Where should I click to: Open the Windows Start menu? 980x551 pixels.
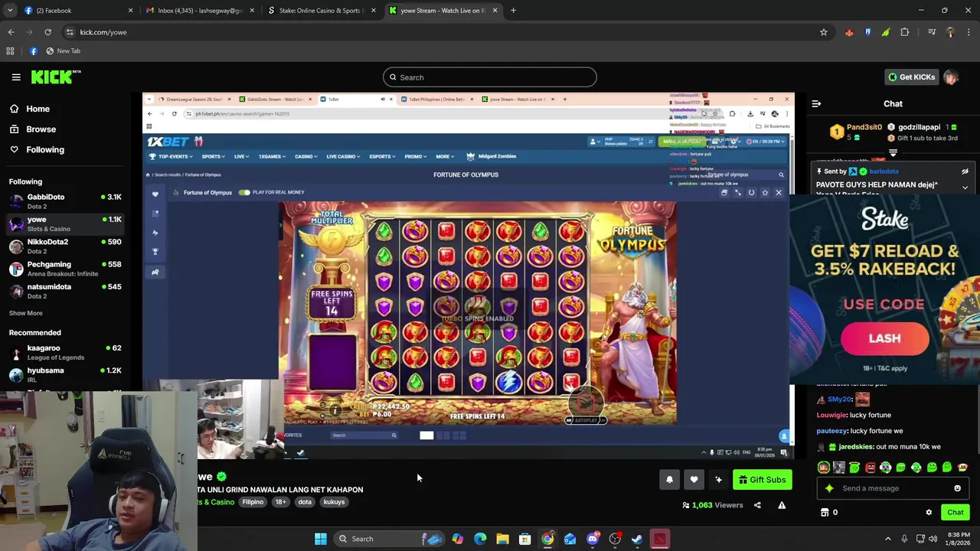pos(321,539)
